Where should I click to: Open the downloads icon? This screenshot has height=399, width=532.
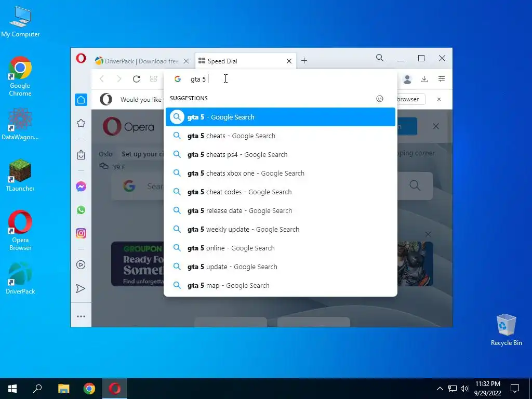424,79
